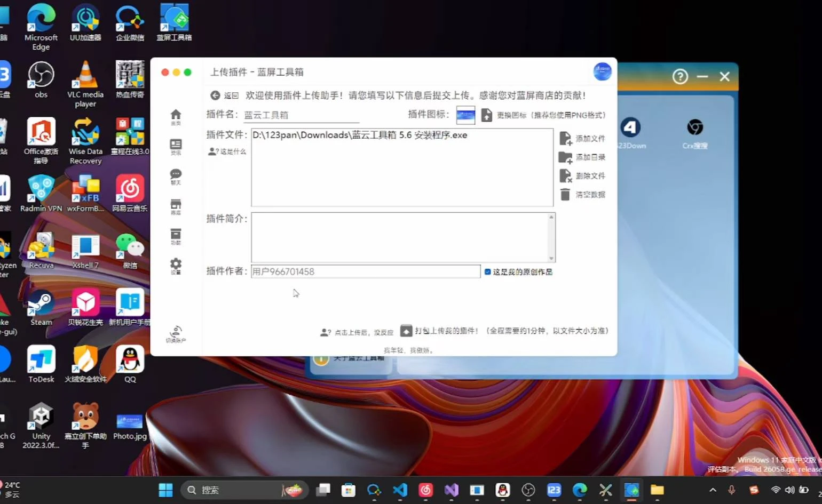Screen dimensions: 822x504
Task: Open the 资讯 news icon in sidebar
Action: click(176, 146)
